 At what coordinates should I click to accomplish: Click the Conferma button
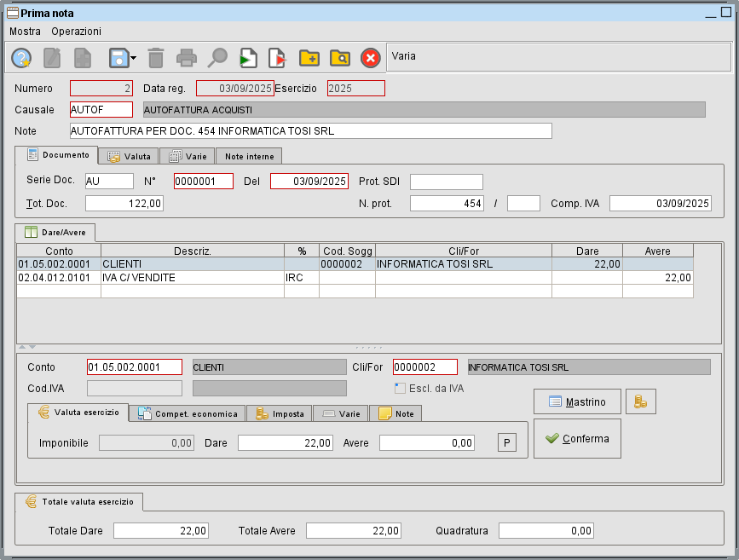(x=577, y=438)
